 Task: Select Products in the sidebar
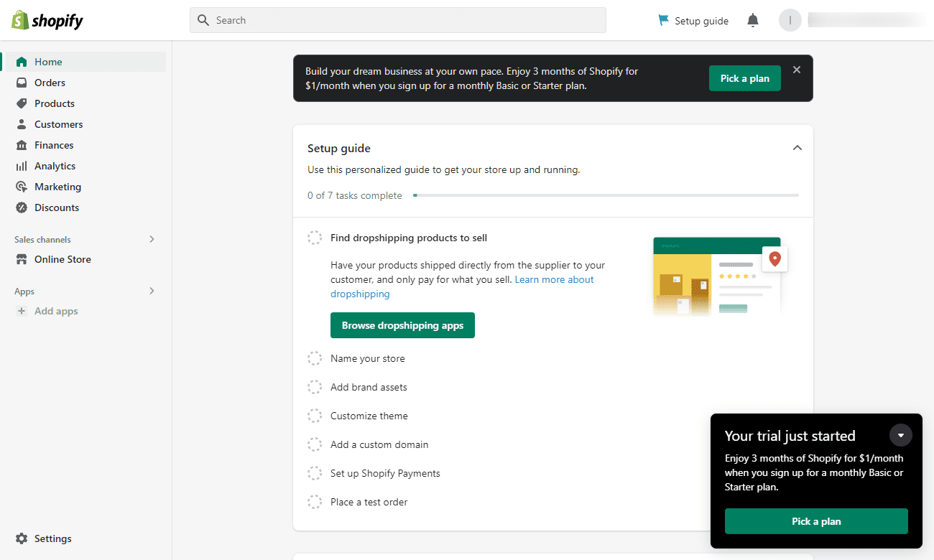54,103
